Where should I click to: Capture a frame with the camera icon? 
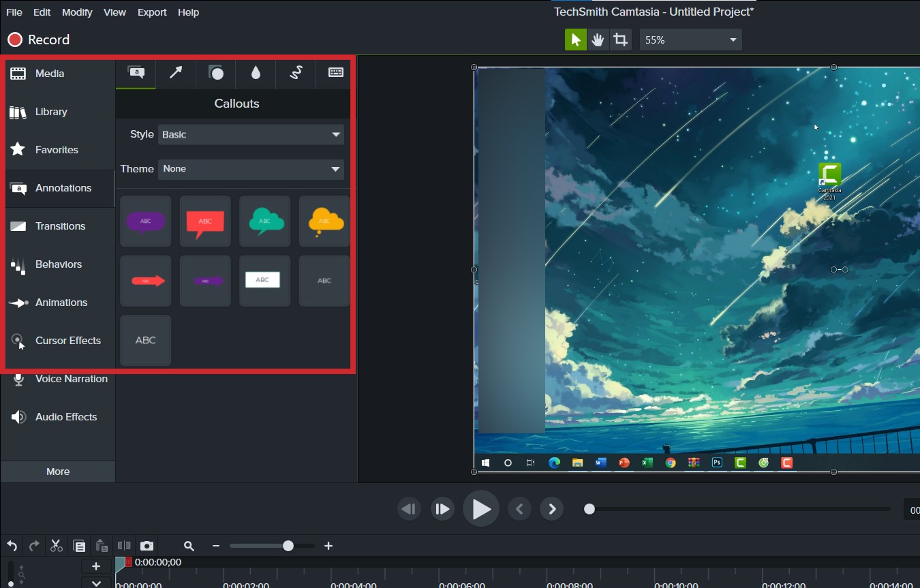point(147,546)
